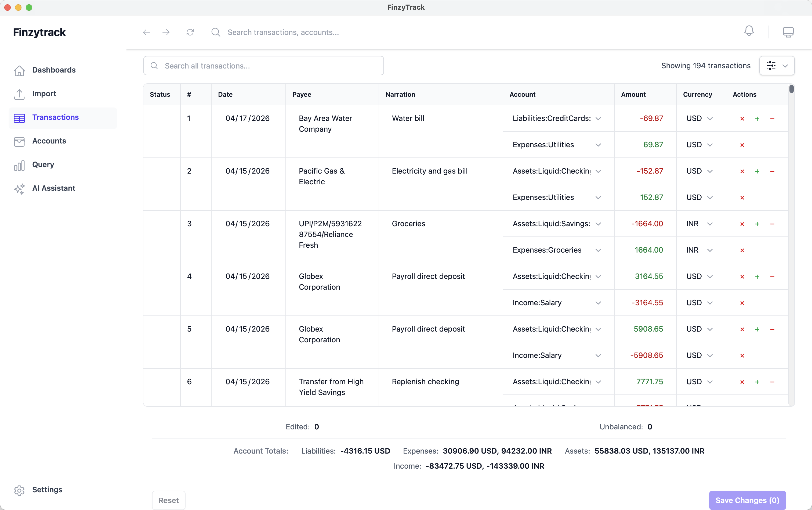Remove transaction 6 with the minus icon
The width and height of the screenshot is (812, 510).
(772, 382)
